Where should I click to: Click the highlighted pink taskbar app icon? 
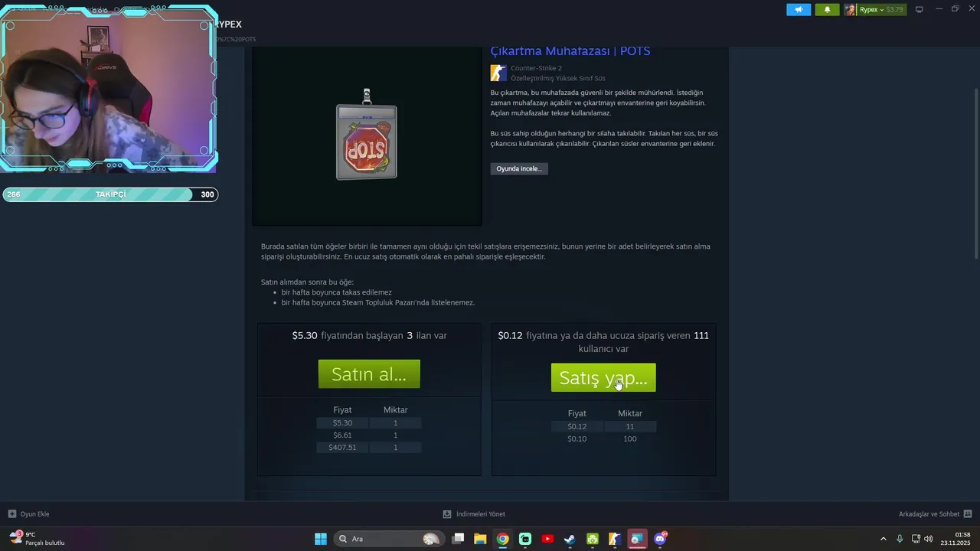[x=637, y=539]
